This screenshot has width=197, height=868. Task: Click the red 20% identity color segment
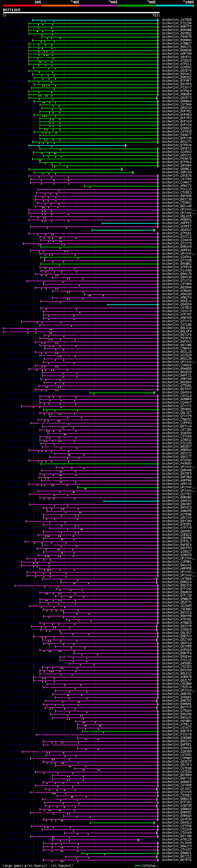(x=22, y=6)
